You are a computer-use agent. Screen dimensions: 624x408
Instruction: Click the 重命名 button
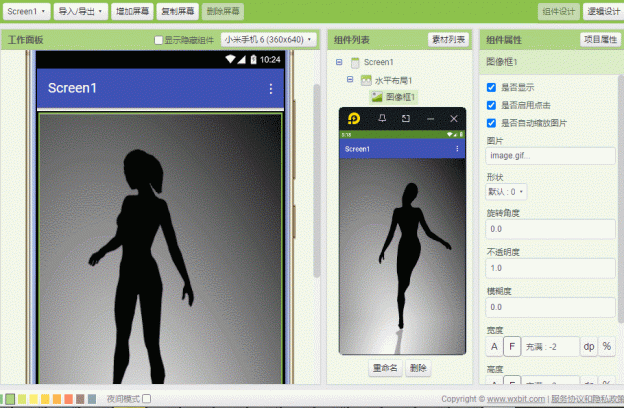(x=385, y=368)
